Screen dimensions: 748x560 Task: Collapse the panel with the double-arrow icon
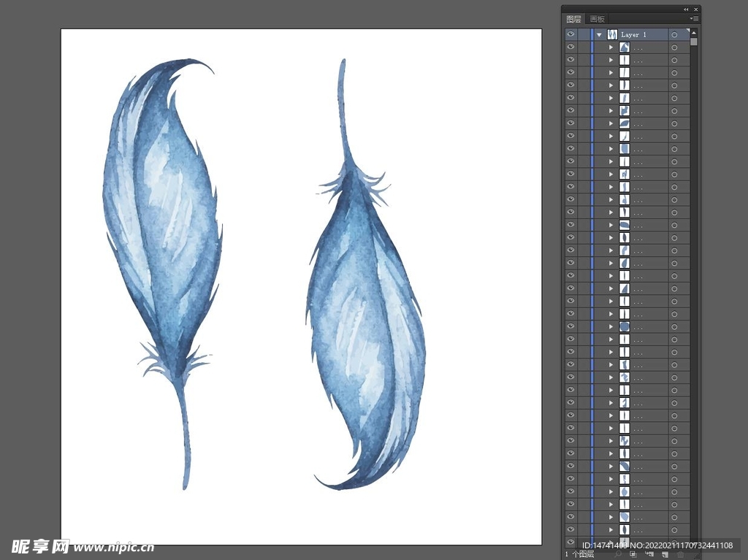(x=686, y=9)
